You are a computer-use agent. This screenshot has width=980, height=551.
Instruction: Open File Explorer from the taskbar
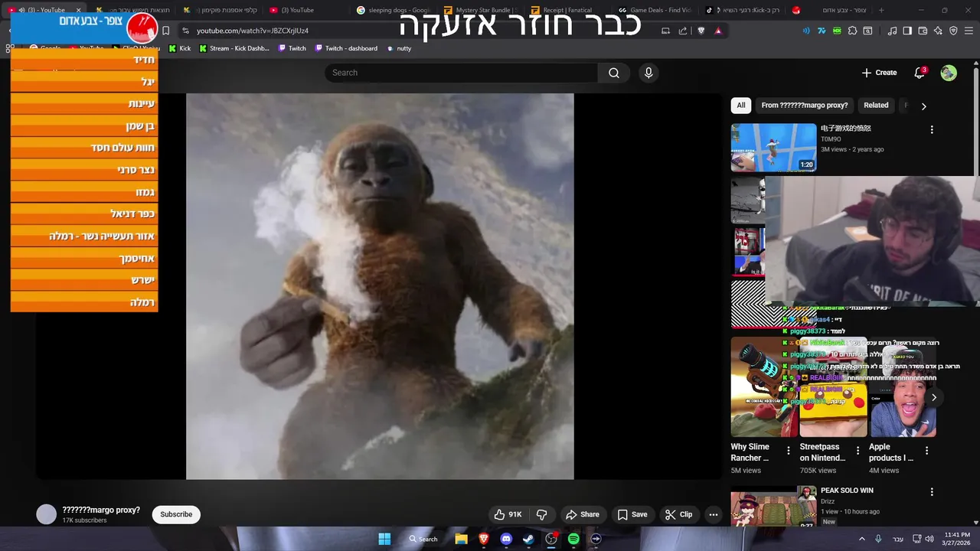point(461,539)
